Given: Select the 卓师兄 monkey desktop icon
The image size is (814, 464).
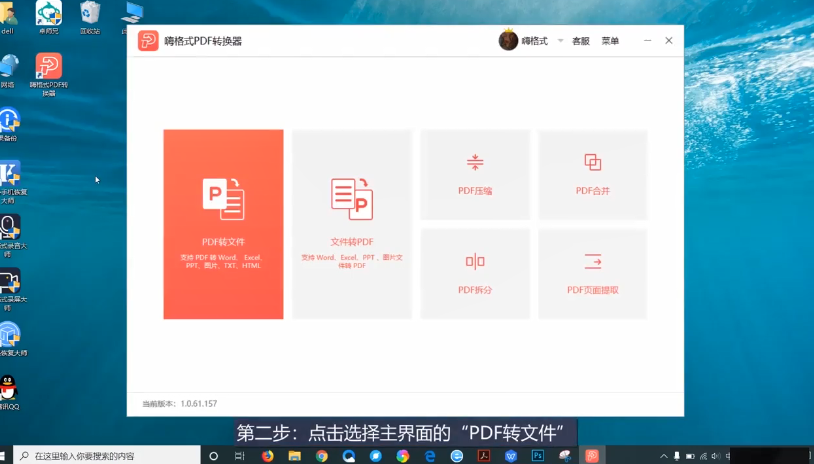Looking at the screenshot, I should [49, 18].
